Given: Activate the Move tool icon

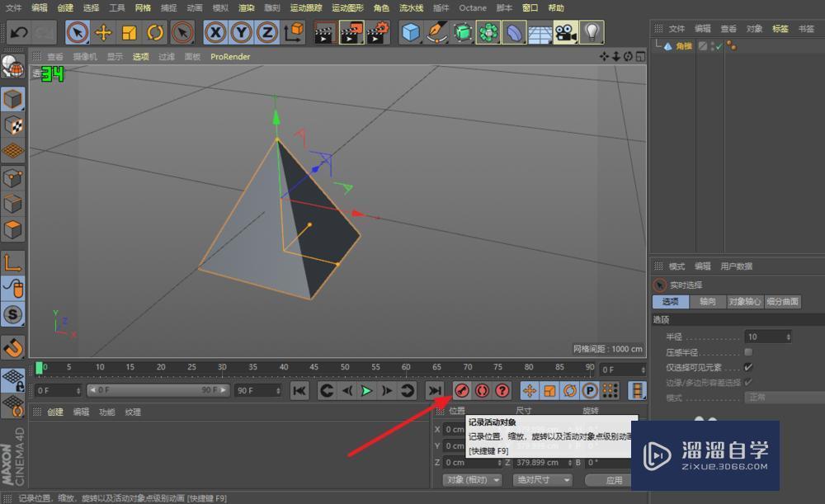Looking at the screenshot, I should click(x=104, y=33).
